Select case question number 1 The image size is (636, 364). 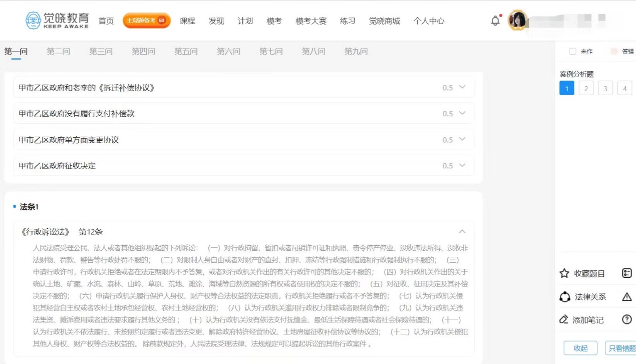click(x=567, y=88)
